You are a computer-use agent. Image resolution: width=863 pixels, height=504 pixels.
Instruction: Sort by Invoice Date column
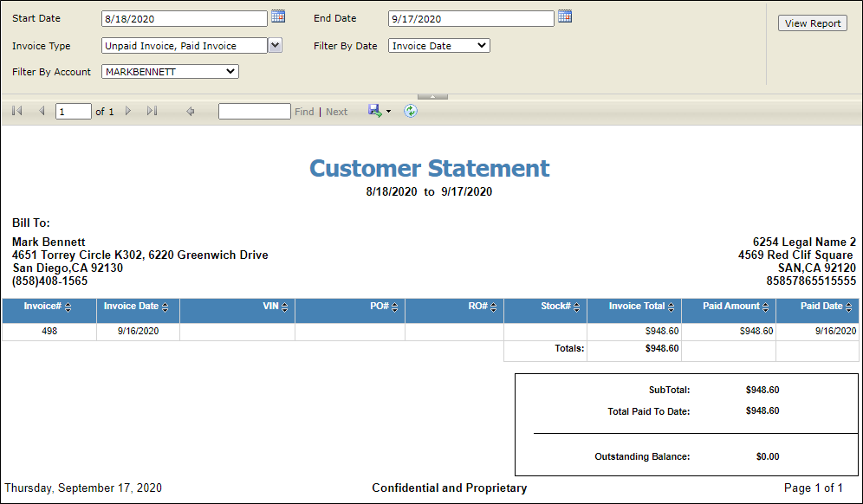click(x=165, y=308)
